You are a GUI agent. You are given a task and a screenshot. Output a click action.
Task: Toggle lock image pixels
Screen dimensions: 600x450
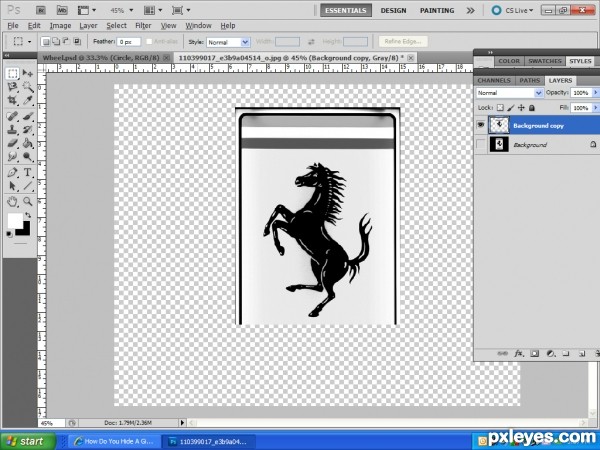pyautogui.click(x=511, y=108)
